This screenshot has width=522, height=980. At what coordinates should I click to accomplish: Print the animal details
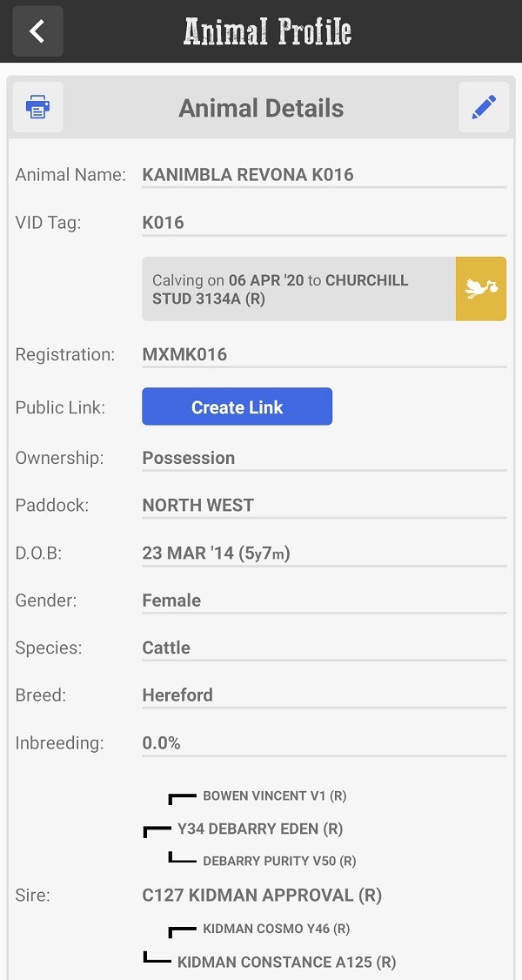pos(38,107)
